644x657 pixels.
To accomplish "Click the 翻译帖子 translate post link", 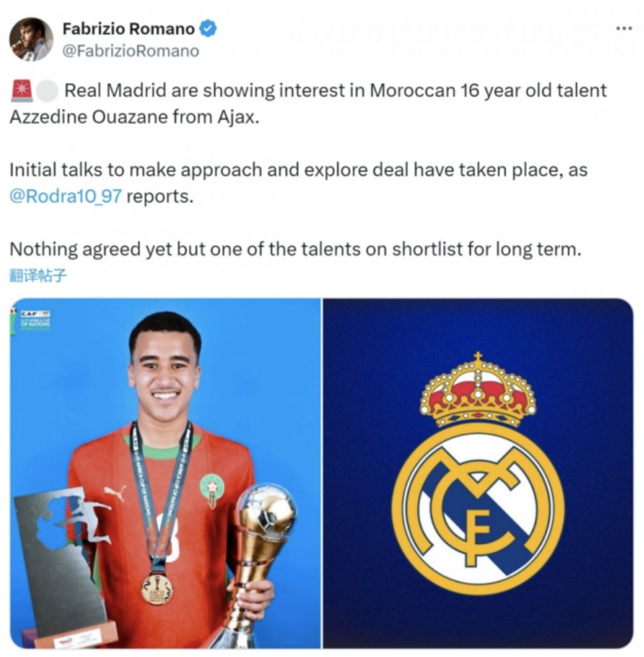I will [x=39, y=276].
